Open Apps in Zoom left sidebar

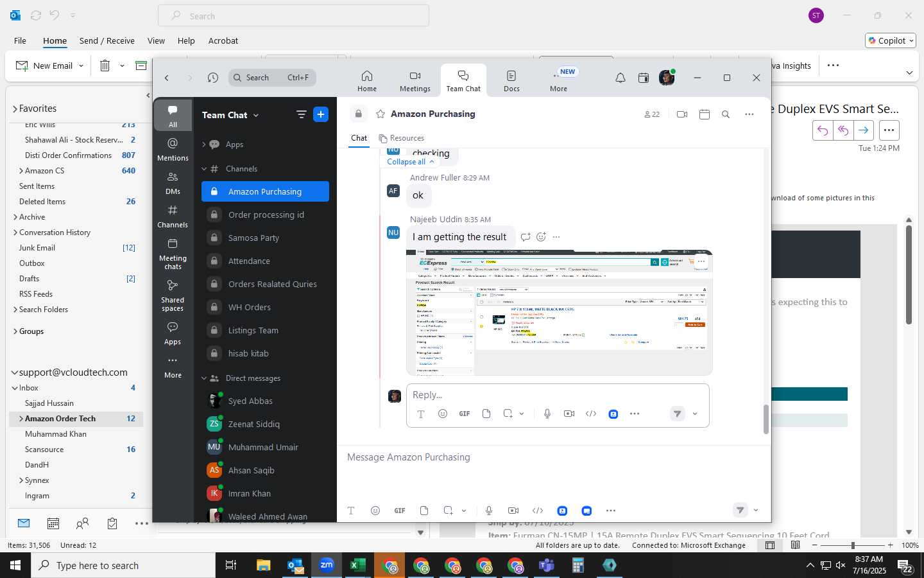pos(173,333)
